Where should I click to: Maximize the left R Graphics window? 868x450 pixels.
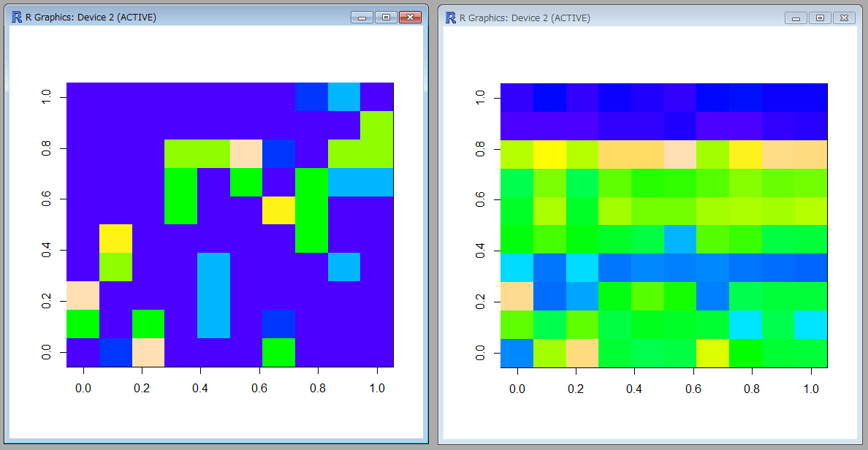(385, 18)
